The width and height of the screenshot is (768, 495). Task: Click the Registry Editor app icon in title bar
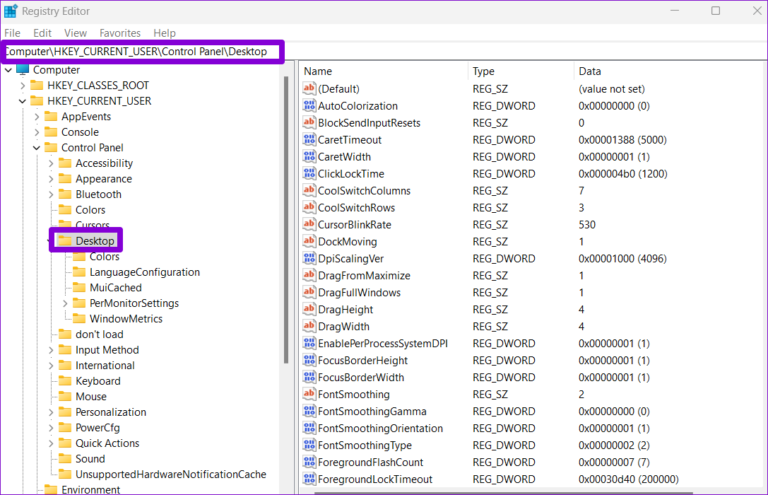click(12, 11)
